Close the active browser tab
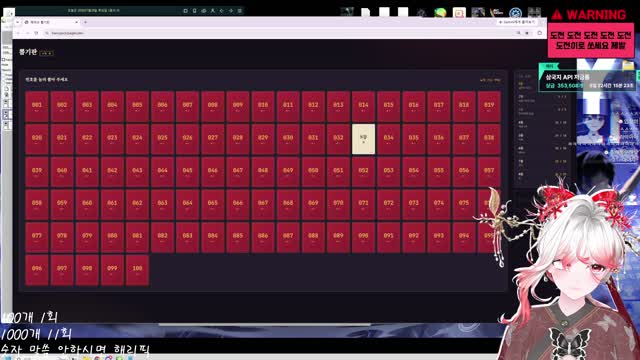Viewport: 640px width, 360px height. point(76,22)
